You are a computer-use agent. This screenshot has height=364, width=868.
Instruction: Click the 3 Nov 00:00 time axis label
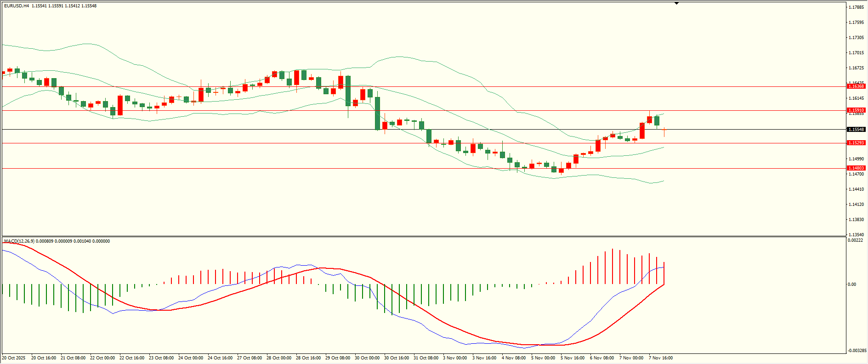tap(455, 358)
